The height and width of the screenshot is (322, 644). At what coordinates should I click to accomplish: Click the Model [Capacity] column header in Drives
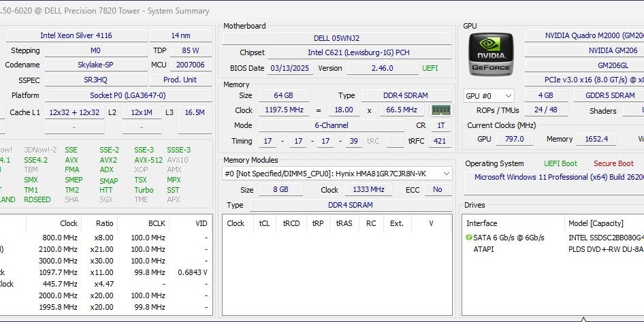point(596,223)
